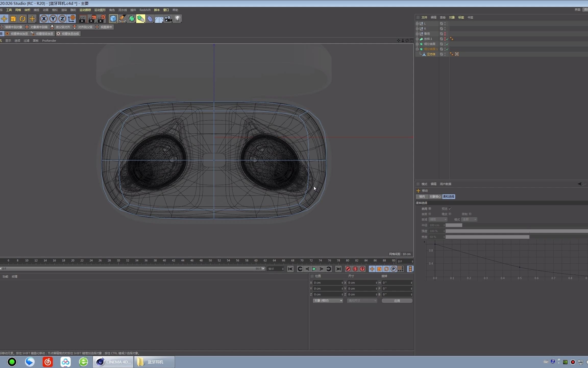Toggle the red visibility dot on 备用

pos(445,33)
